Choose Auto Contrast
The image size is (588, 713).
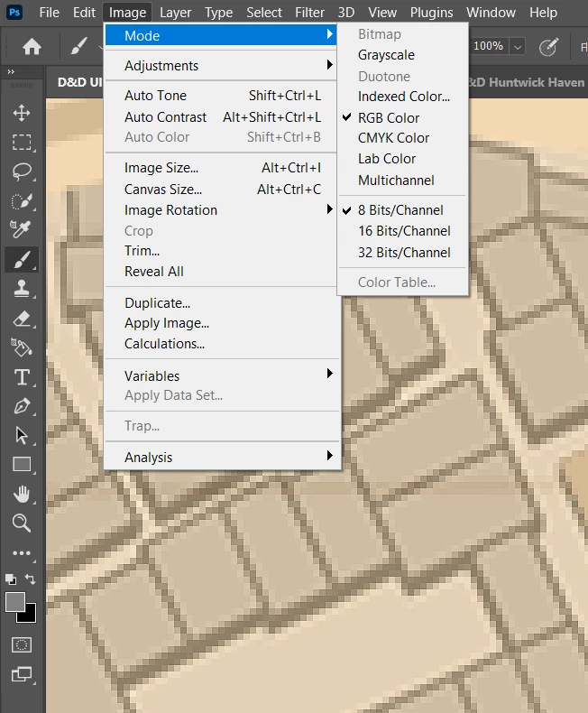coord(221,116)
